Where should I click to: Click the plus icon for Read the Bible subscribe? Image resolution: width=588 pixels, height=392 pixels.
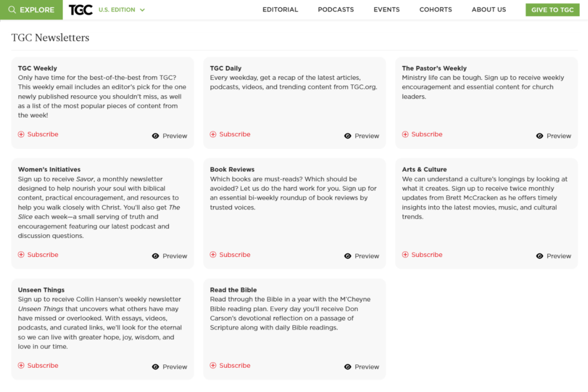pos(213,366)
